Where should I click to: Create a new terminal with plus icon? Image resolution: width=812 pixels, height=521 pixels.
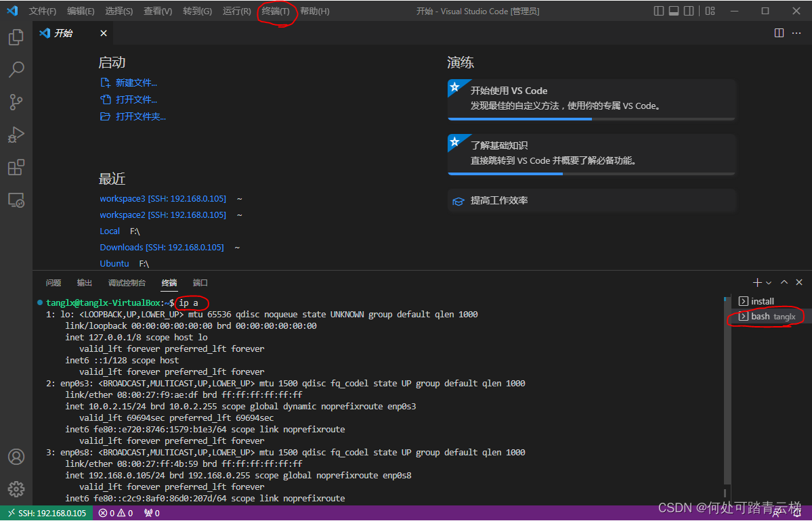pos(757,282)
